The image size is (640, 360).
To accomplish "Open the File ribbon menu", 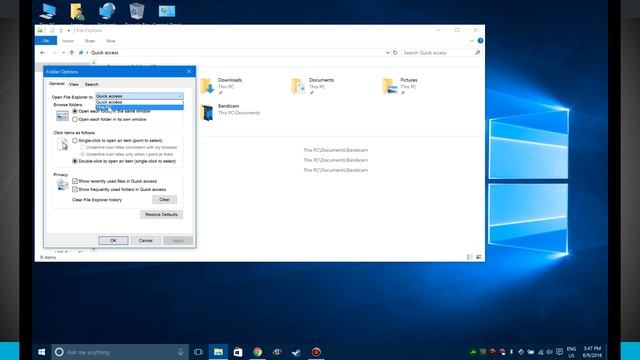I will (x=46, y=41).
